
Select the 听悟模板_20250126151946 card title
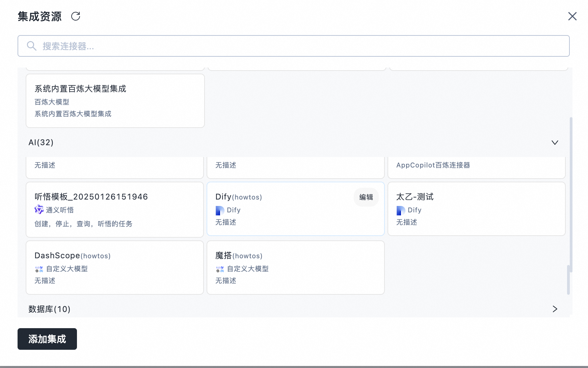[91, 197]
